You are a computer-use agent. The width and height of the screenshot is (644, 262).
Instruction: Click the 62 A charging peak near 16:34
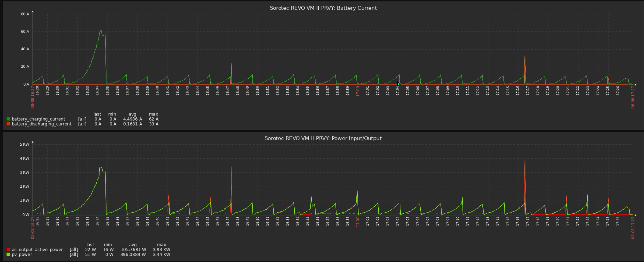tap(101, 30)
